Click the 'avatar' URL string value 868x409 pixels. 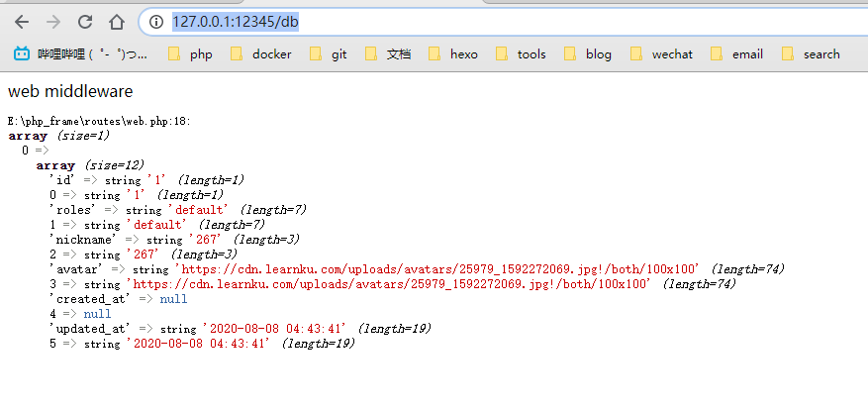tap(437, 269)
